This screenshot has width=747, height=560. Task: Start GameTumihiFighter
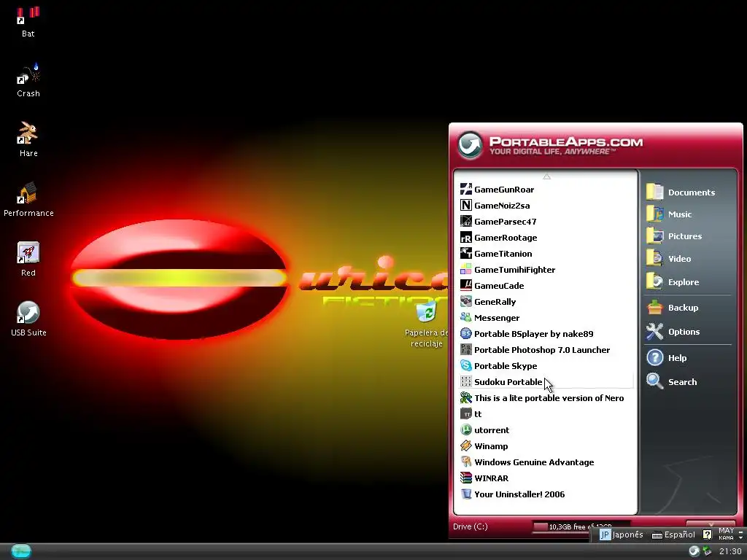pyautogui.click(x=546, y=270)
